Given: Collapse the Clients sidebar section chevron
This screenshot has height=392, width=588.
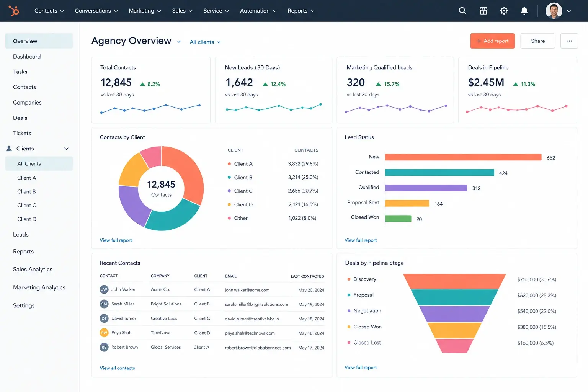Looking at the screenshot, I should click(66, 149).
